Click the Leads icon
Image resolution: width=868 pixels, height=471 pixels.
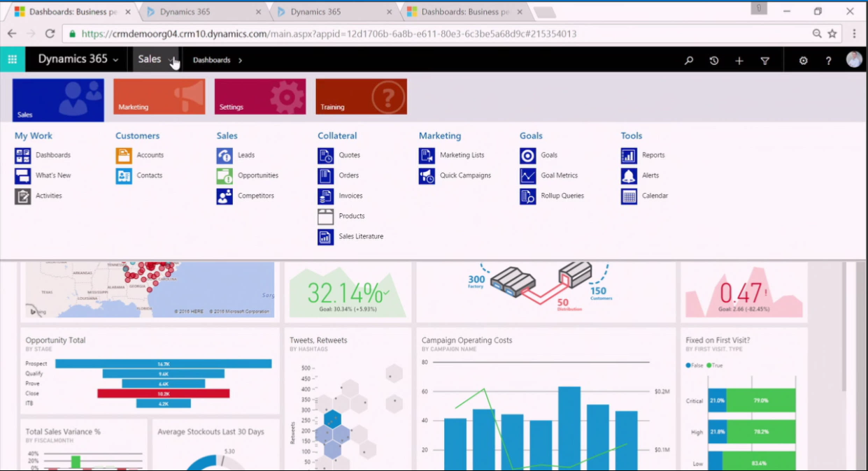[225, 155]
